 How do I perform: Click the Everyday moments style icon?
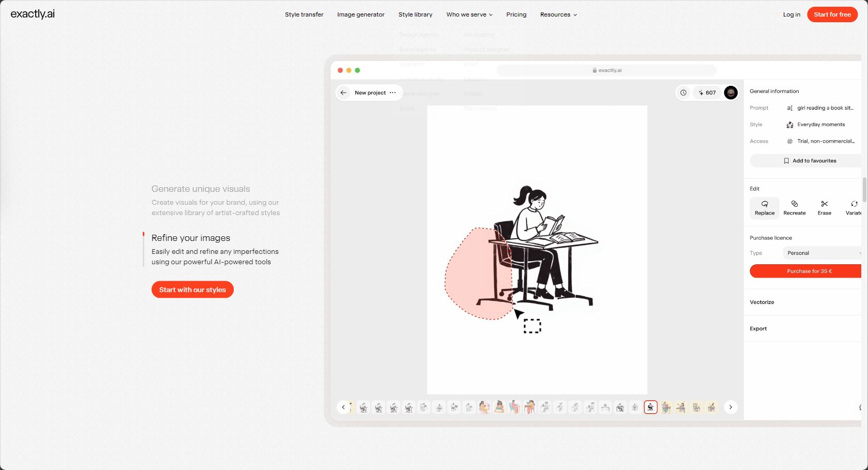tap(790, 125)
